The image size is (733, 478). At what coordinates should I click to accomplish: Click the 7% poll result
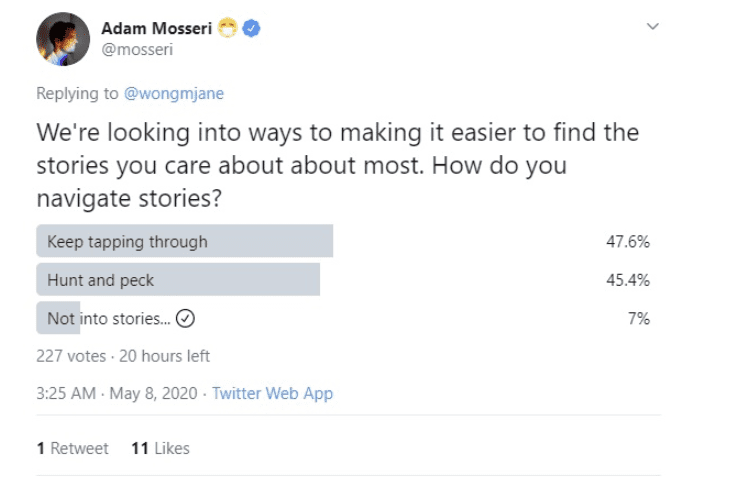pyautogui.click(x=639, y=319)
